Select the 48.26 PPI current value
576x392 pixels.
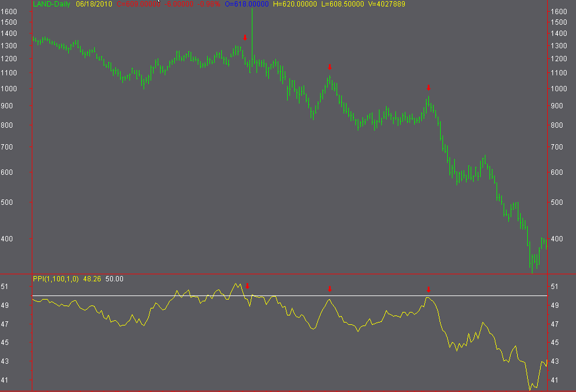tap(92, 279)
